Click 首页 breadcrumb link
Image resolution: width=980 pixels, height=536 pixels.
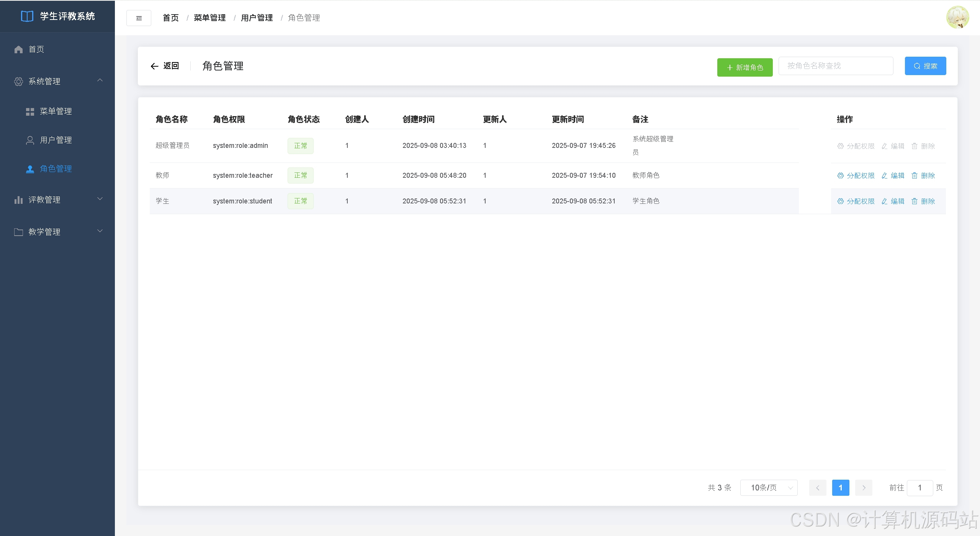coord(171,18)
